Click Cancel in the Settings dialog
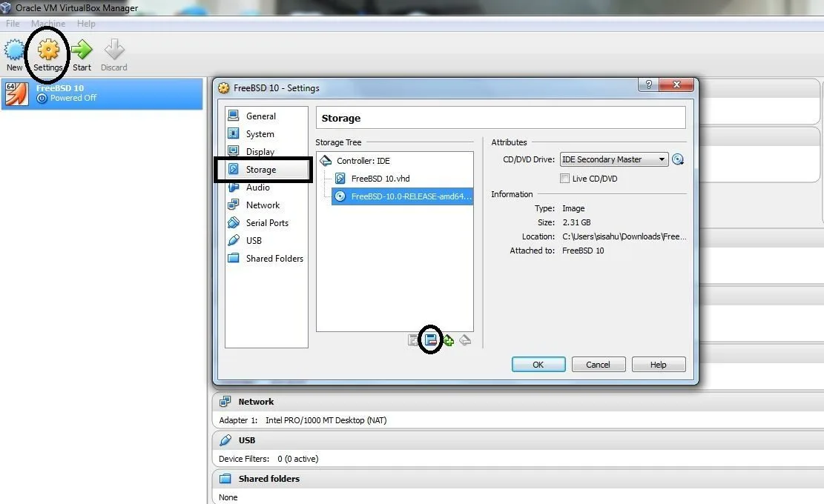 [598, 365]
